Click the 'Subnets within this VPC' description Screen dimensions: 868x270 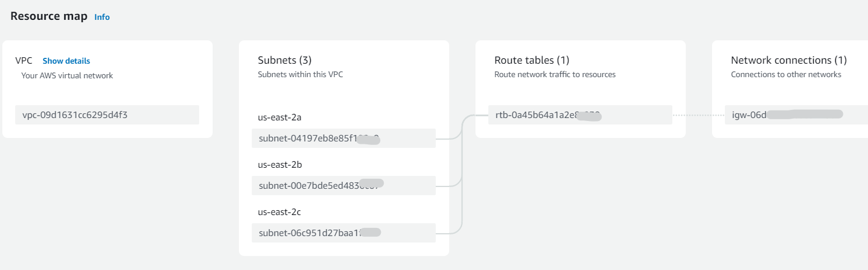click(300, 74)
